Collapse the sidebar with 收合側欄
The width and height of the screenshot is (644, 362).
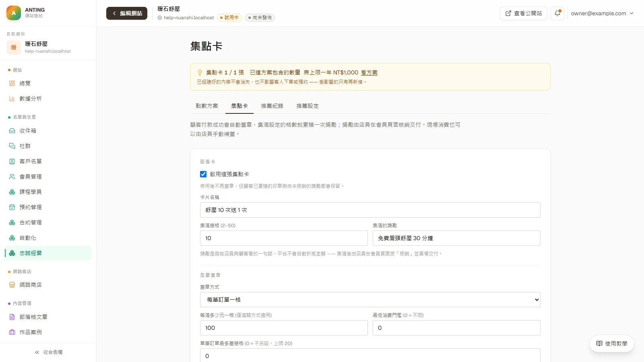[x=48, y=352]
